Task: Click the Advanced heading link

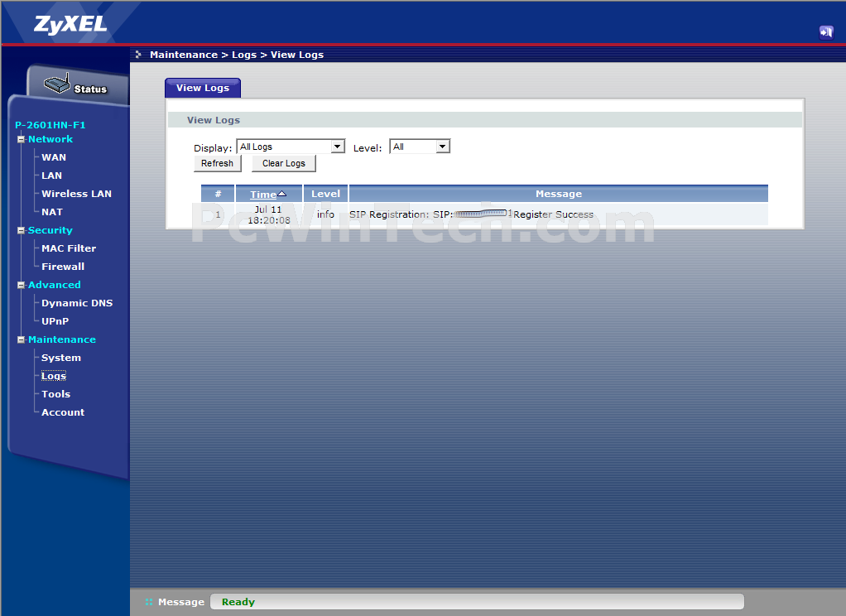Action: point(55,285)
